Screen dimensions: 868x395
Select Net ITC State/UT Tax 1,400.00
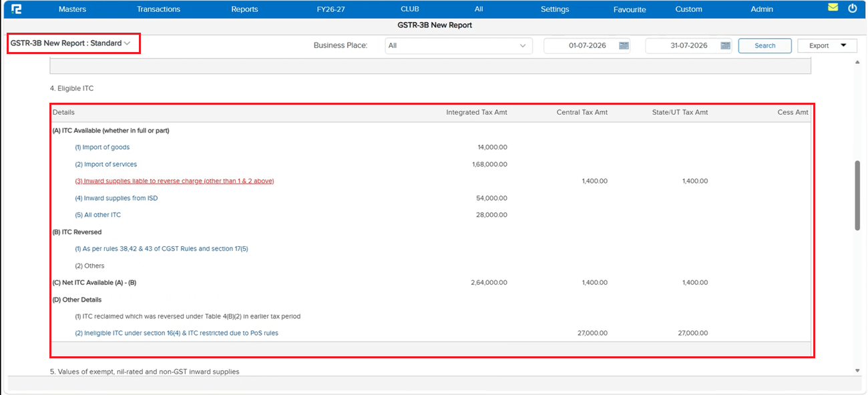click(x=695, y=283)
